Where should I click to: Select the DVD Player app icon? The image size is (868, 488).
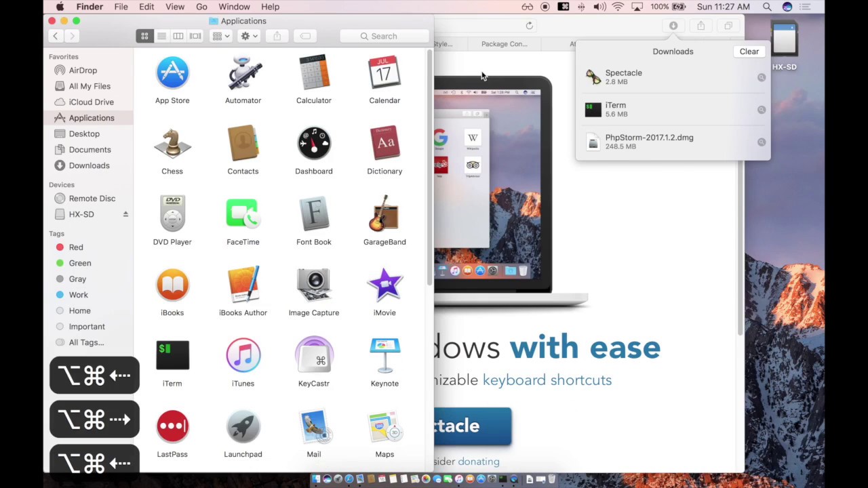(x=172, y=214)
